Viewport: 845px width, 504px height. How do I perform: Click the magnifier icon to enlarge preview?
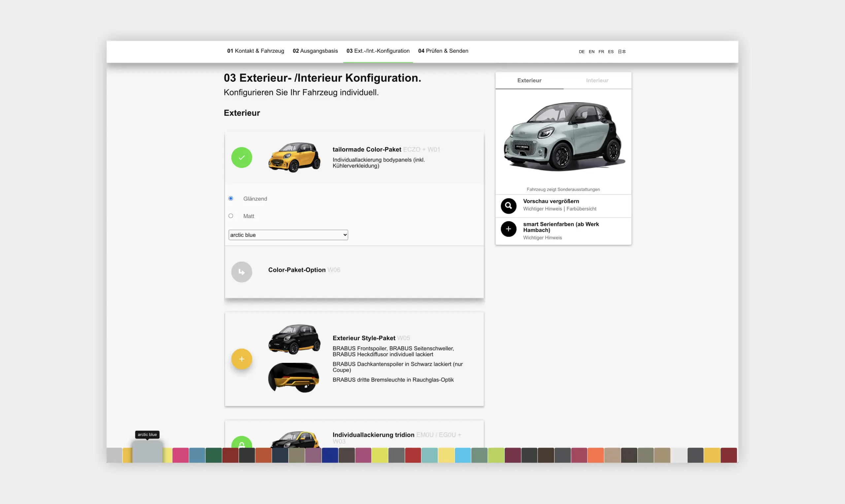coord(508,206)
